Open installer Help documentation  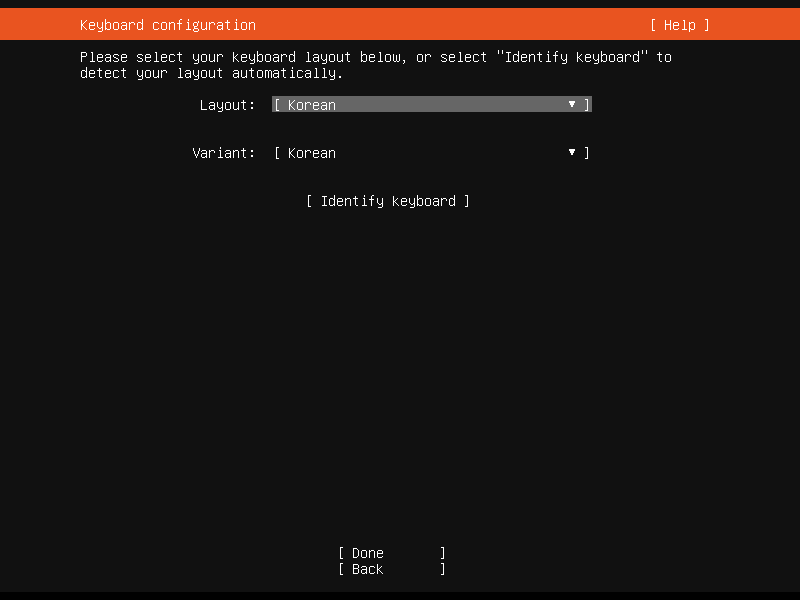tap(680, 24)
